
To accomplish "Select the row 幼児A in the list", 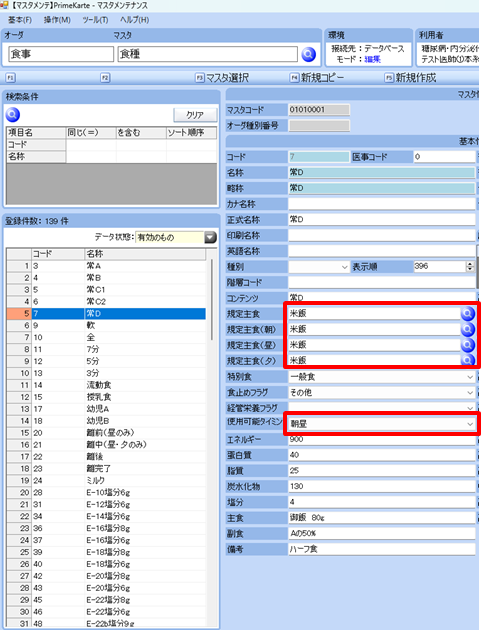I will tap(106, 409).
